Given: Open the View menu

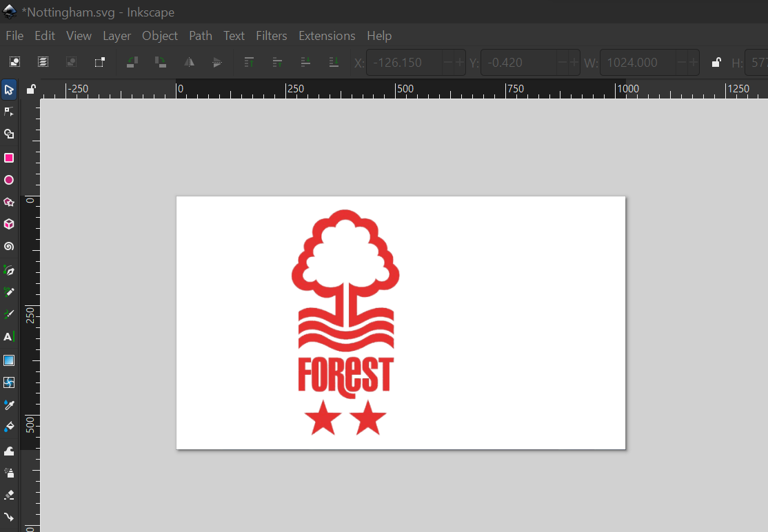Looking at the screenshot, I should coord(79,36).
